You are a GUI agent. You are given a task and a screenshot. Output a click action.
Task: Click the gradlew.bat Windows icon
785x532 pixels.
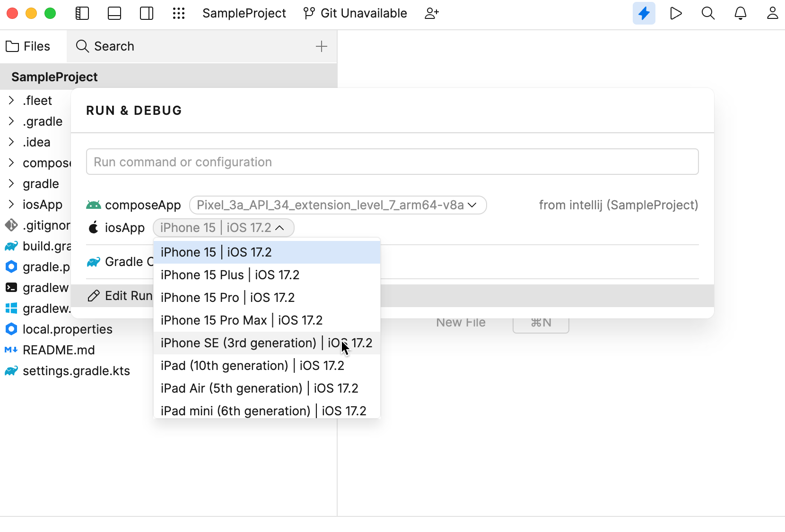(x=11, y=309)
